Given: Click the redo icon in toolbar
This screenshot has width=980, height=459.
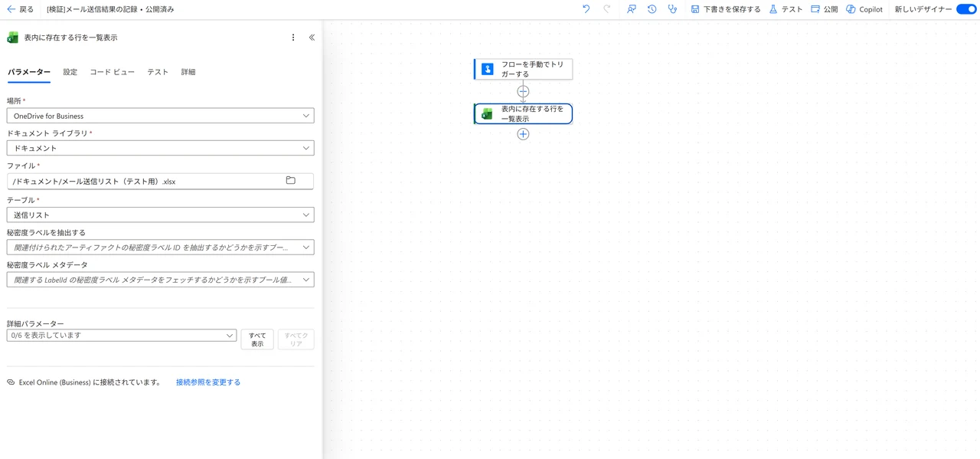Looking at the screenshot, I should [x=607, y=9].
